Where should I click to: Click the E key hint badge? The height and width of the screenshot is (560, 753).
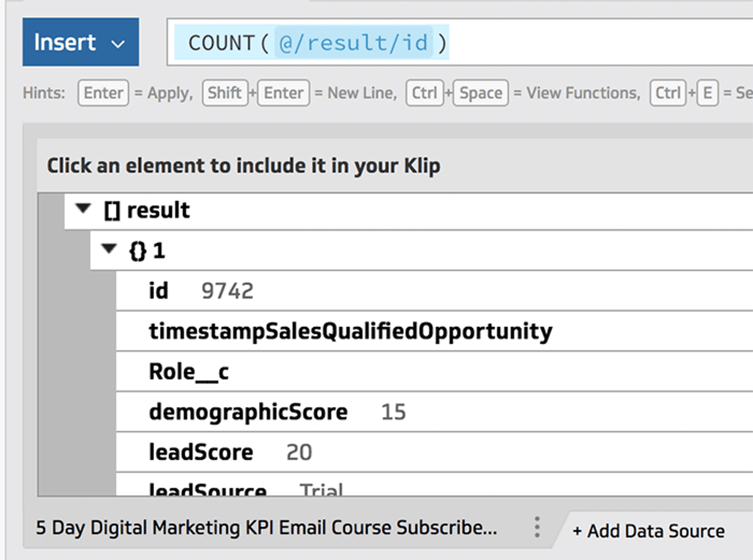707,92
